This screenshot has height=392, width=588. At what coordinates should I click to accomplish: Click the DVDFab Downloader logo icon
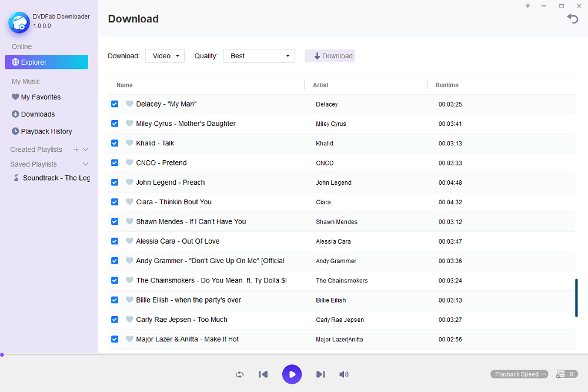point(19,22)
